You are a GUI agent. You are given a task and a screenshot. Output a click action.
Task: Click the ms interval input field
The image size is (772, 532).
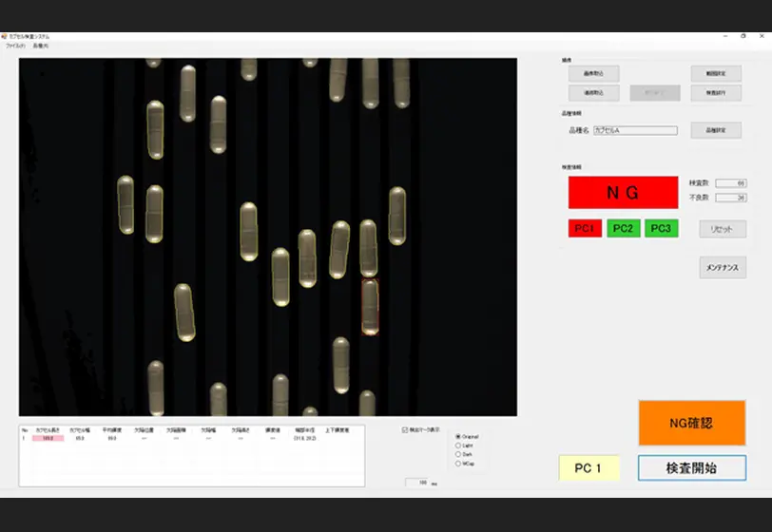(415, 483)
